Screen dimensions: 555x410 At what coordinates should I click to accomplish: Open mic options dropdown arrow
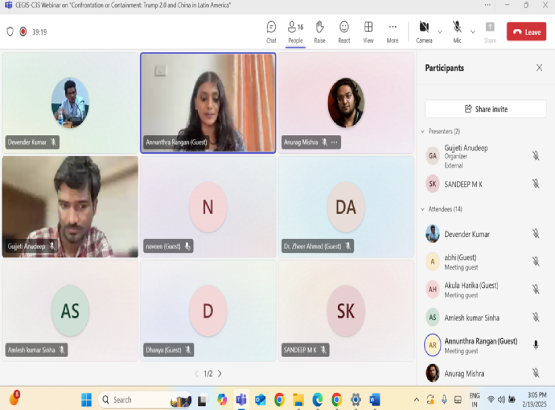(473, 32)
